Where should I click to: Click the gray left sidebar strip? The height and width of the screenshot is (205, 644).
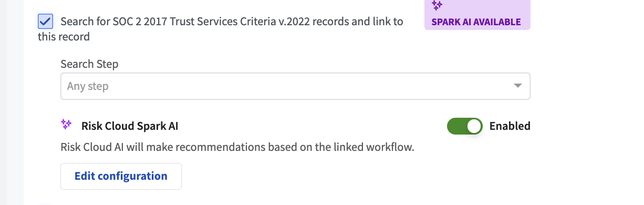pos(12,102)
